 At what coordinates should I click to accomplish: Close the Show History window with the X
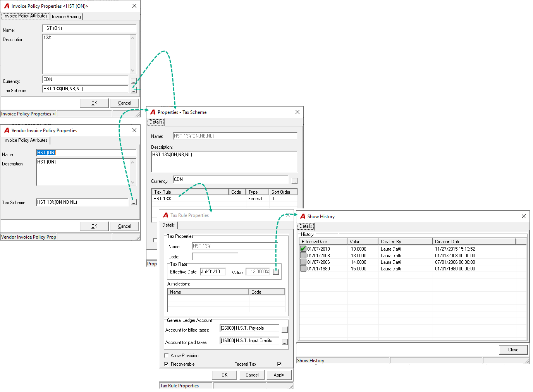tap(524, 216)
